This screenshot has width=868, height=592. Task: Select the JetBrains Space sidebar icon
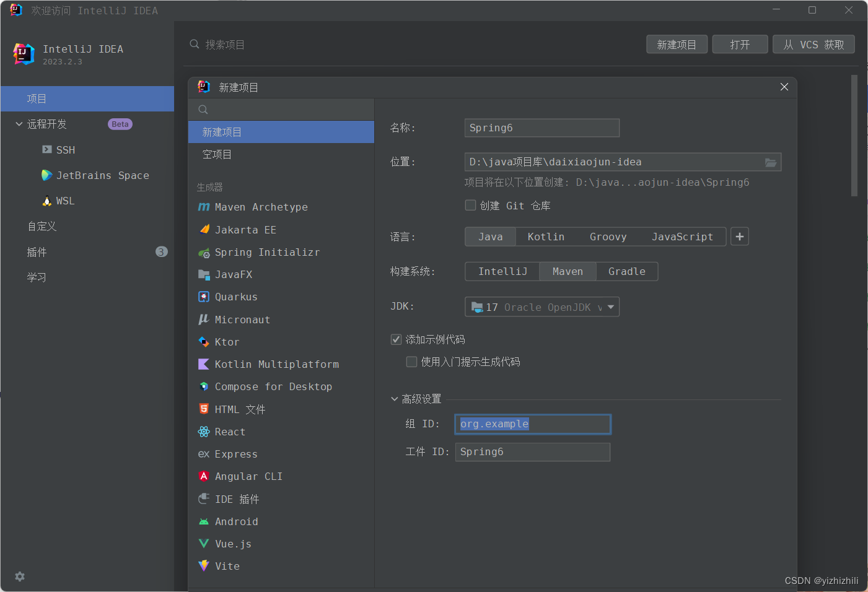[102, 175]
